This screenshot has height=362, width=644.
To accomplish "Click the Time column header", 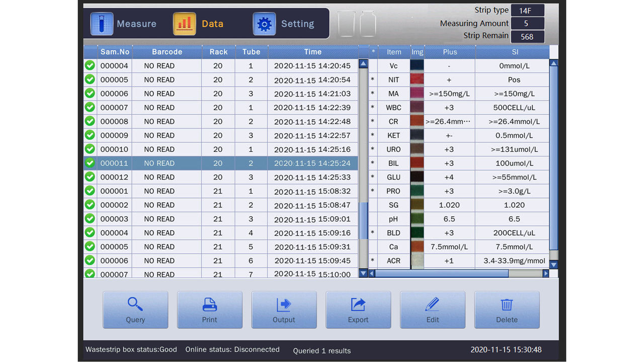I will pos(312,52).
